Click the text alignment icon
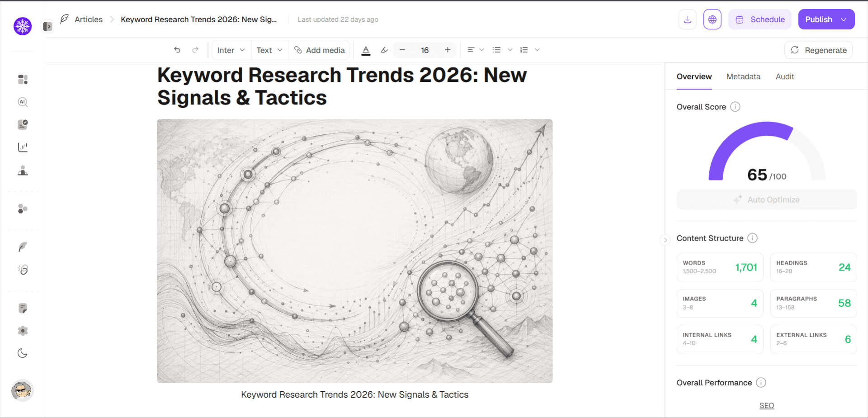Viewport: 868px width, 418px height. tap(471, 50)
